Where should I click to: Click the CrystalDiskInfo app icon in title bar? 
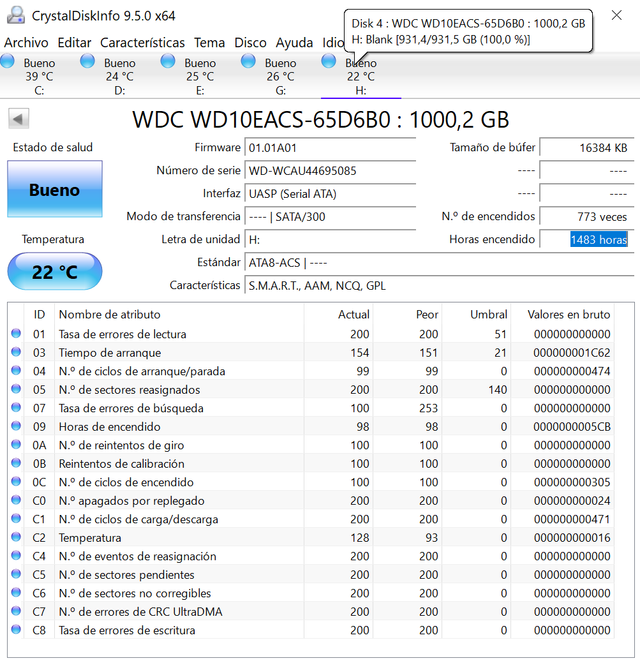tap(16, 15)
